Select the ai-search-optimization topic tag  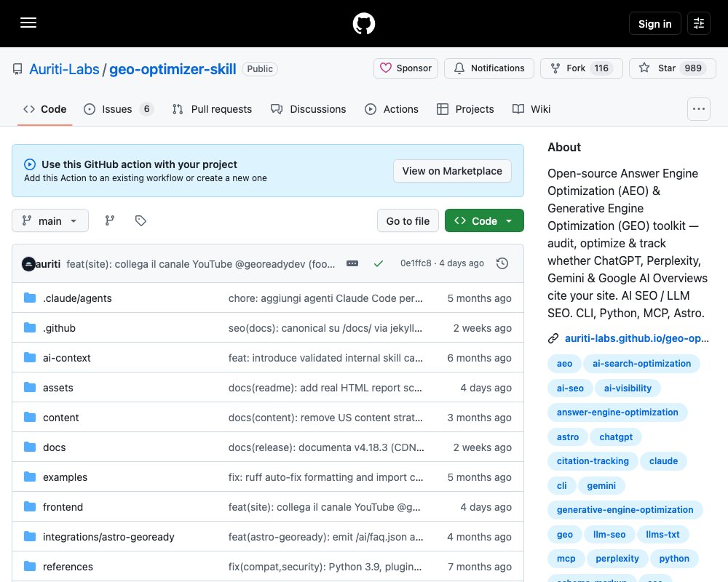pyautogui.click(x=641, y=364)
